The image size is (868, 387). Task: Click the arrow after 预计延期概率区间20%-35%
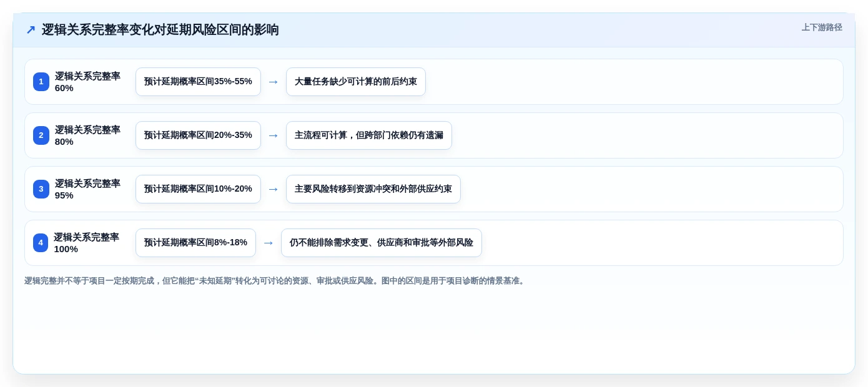coord(274,135)
